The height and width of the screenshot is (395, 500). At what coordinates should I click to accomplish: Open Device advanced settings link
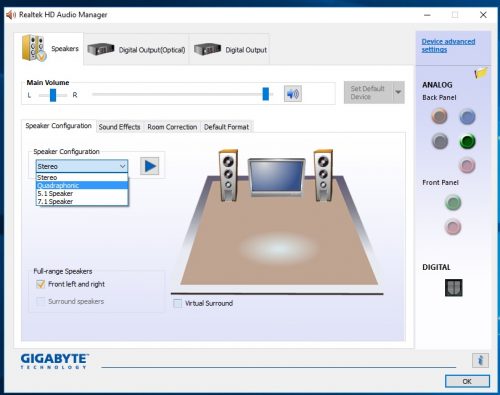448,45
